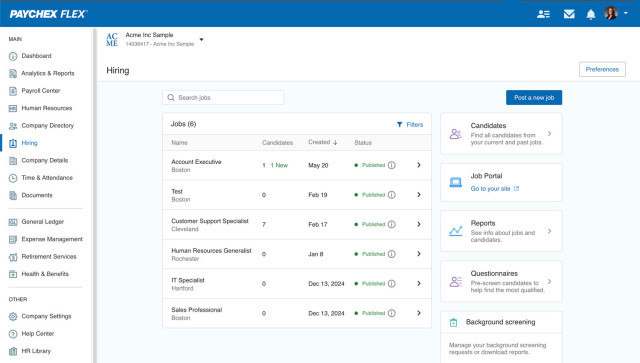
Task: Click the Job Portal laptop icon
Action: point(456,182)
